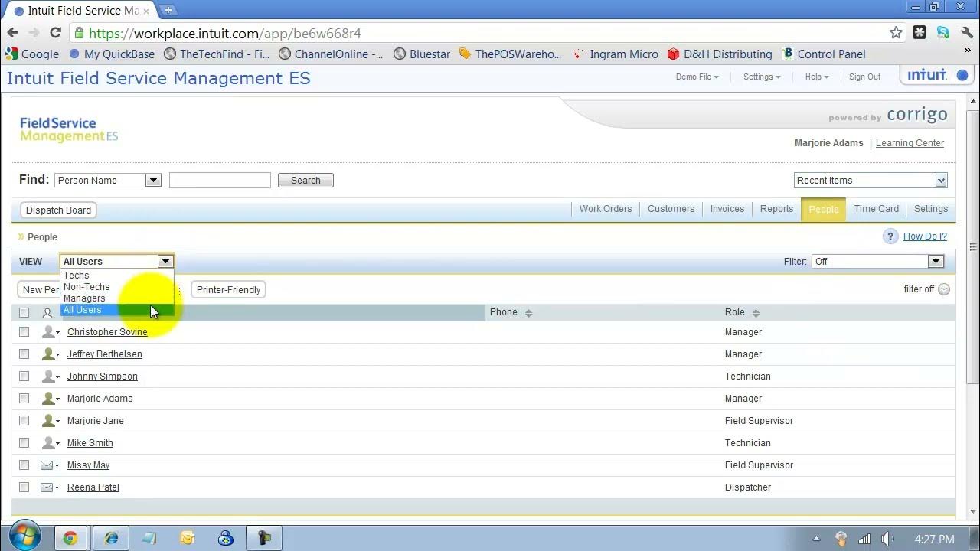Click the Learning Center link
Image resolution: width=980 pixels, height=551 pixels.
tap(910, 143)
